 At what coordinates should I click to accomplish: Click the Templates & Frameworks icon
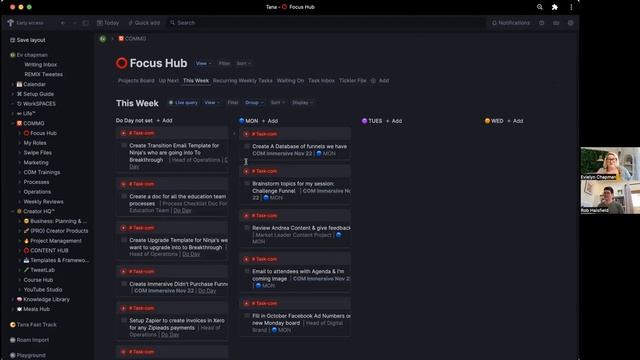26,260
